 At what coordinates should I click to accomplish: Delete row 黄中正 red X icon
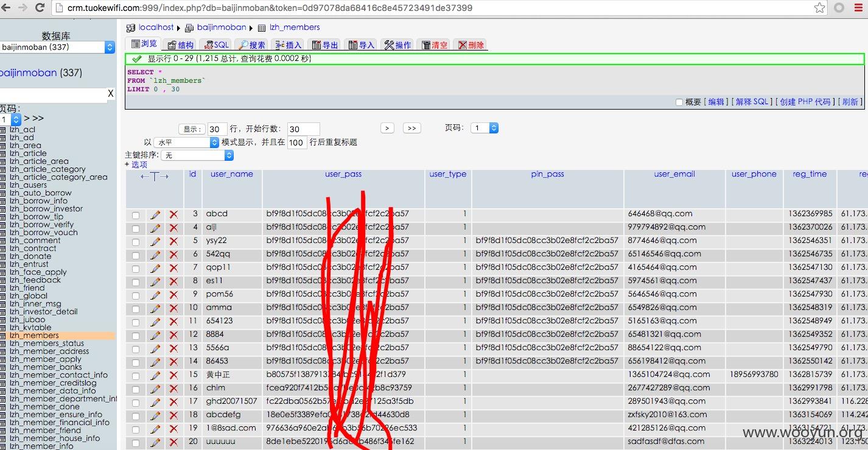(x=173, y=375)
